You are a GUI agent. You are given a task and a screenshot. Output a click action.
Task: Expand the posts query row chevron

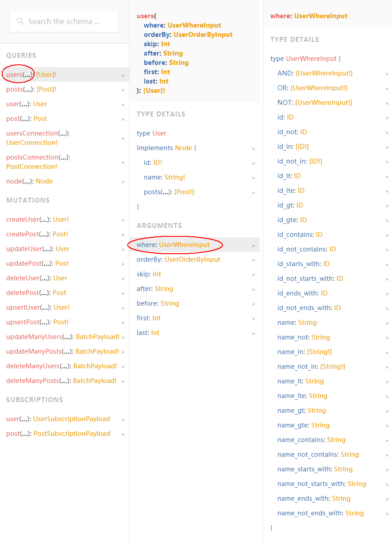pyautogui.click(x=123, y=89)
